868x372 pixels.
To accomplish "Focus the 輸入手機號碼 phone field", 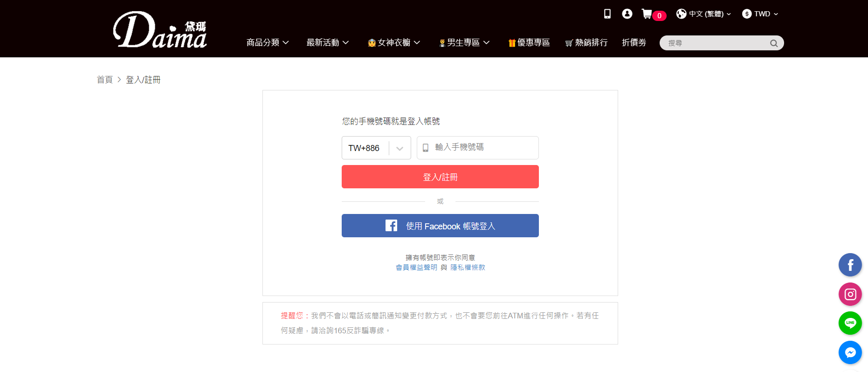I will point(477,148).
